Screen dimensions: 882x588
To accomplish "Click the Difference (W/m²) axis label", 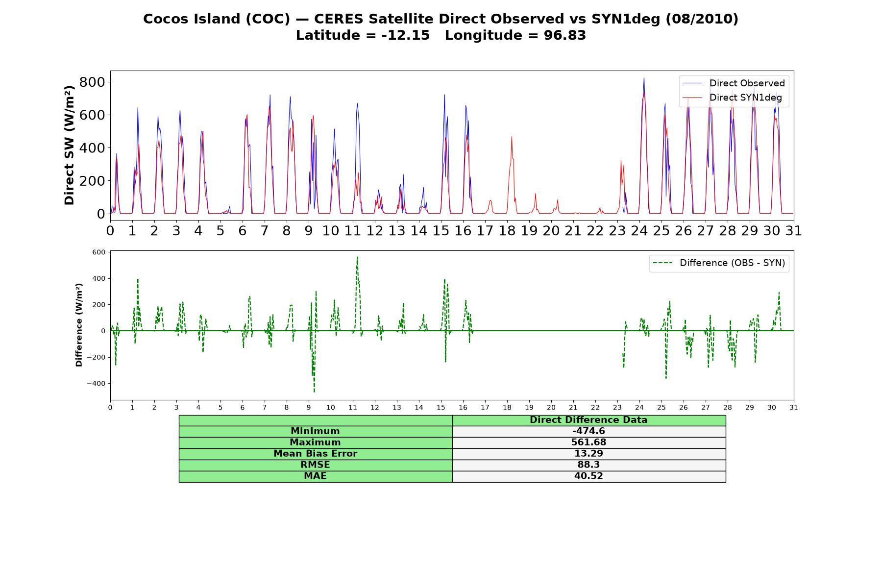I will (x=79, y=325).
